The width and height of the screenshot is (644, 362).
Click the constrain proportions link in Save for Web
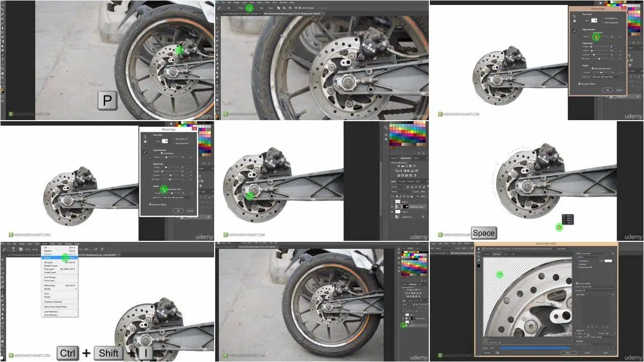point(588,335)
